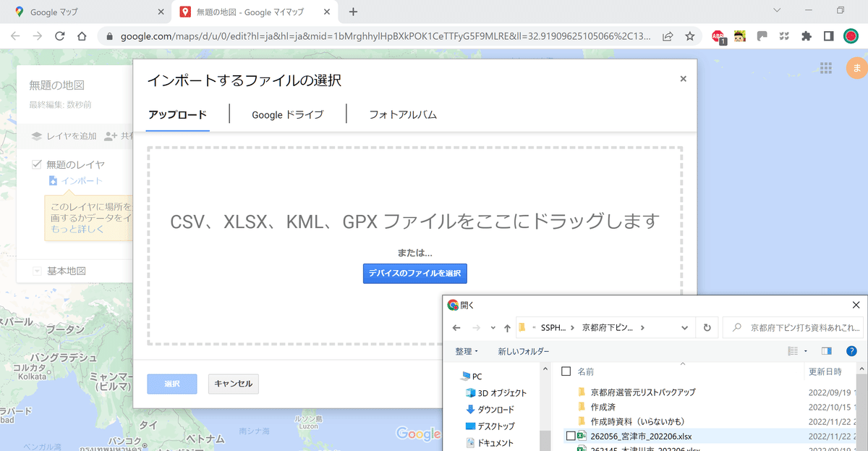Select the 作成済 folder
Viewport: 868px width, 451px height.
(603, 407)
